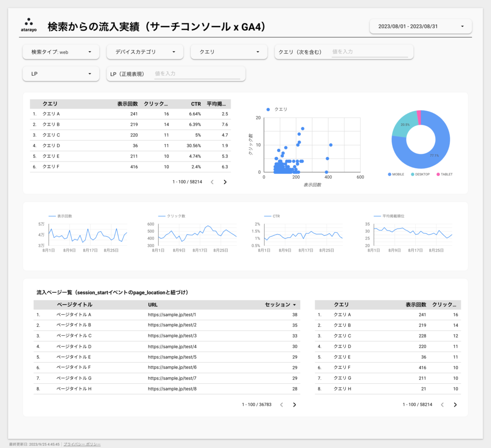Click previous page arrow on bottom-right query table
The width and height of the screenshot is (491, 448).
(442, 404)
